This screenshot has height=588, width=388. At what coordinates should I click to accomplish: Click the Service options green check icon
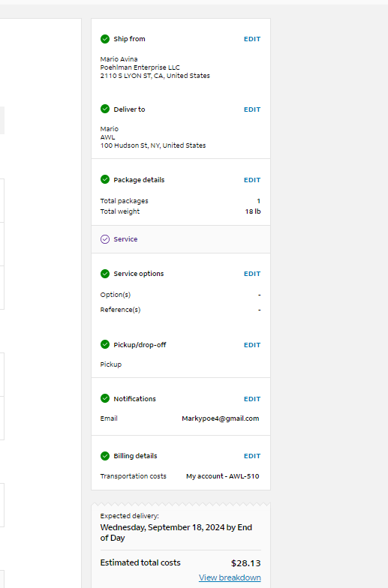(105, 274)
